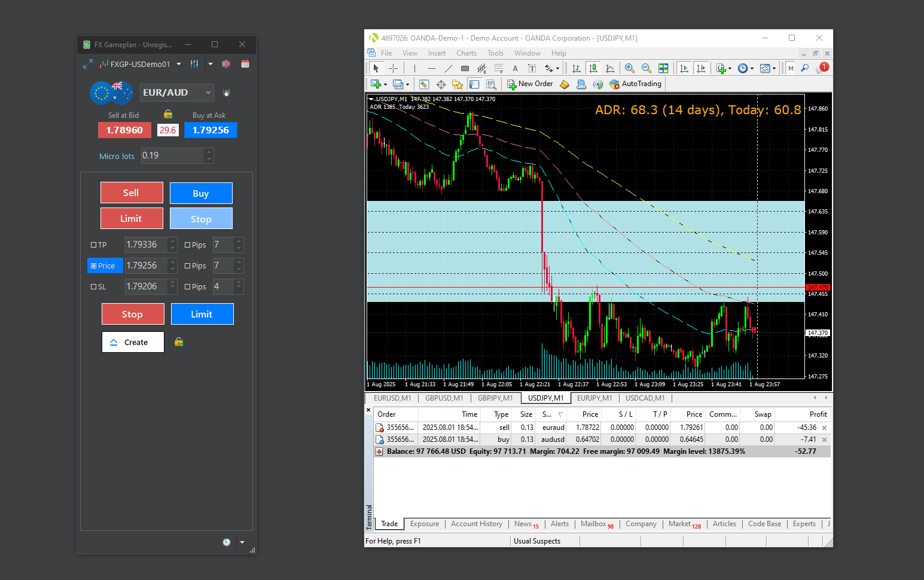Viewport: 924px width, 580px height.
Task: Open the EUR/AUD symbol dropdown
Action: [208, 93]
